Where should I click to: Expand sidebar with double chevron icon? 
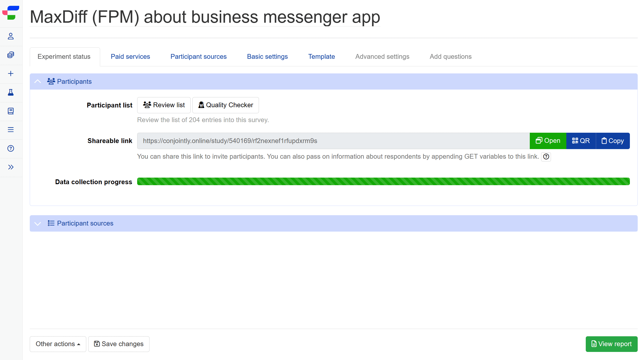coord(11,167)
